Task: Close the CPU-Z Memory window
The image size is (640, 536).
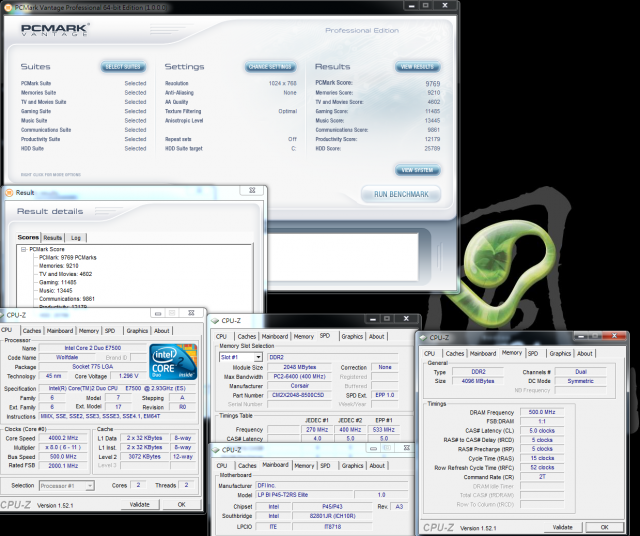Action: click(615, 336)
